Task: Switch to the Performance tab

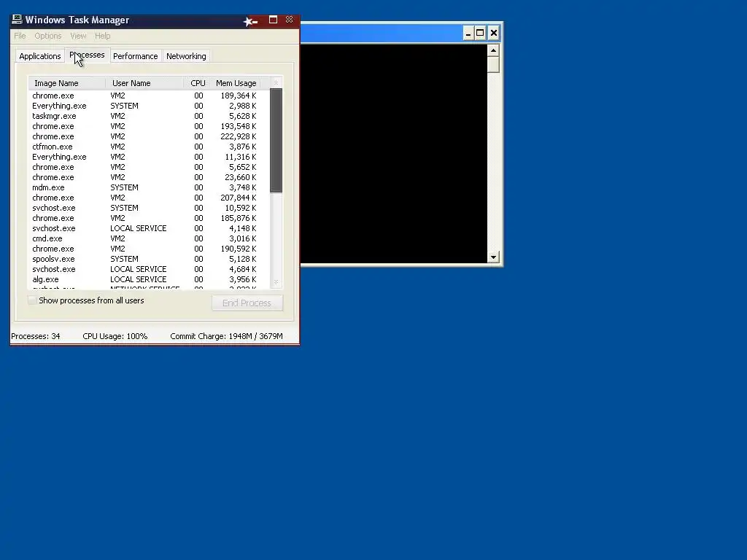Action: click(x=135, y=56)
